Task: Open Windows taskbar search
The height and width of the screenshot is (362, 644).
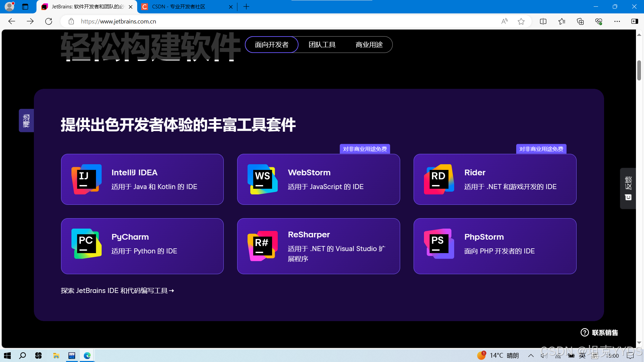Action: [x=22, y=356]
